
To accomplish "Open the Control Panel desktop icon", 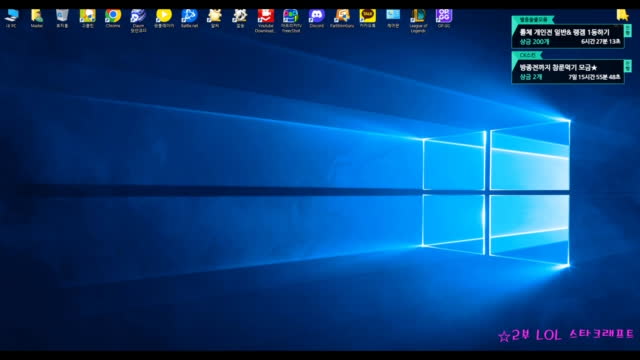I will (393, 18).
